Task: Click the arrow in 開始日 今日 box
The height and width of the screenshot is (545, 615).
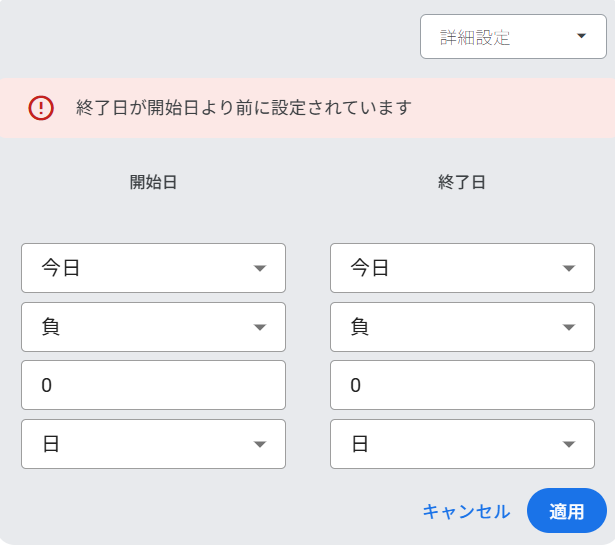Action: tap(260, 268)
